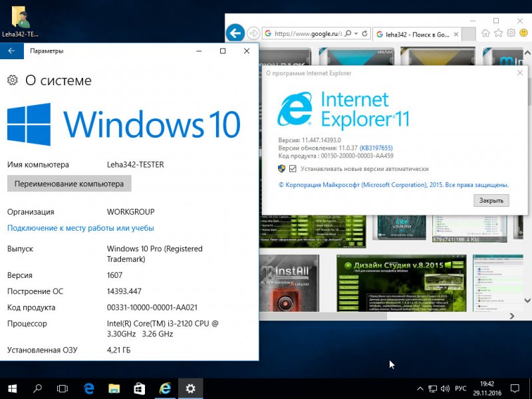
Task: Open the Дизайн Студия v.8.2015 image thumbnail
Action: tap(402, 283)
